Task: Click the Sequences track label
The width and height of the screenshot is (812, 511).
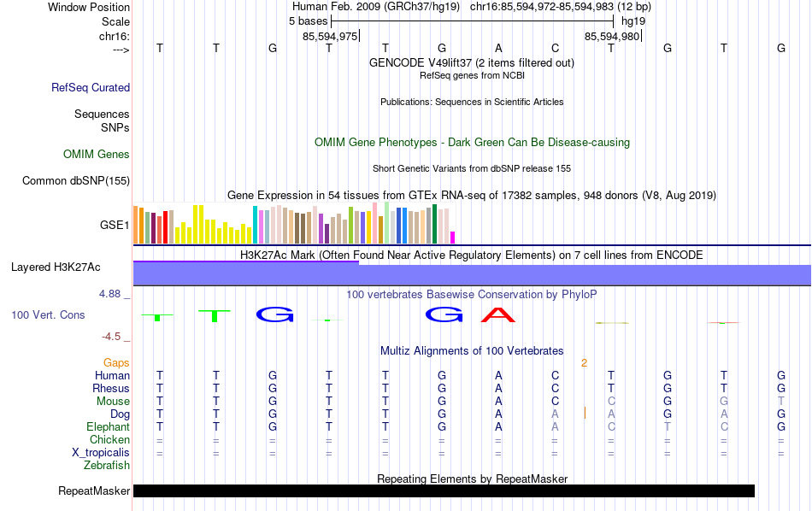Action: coord(102,114)
